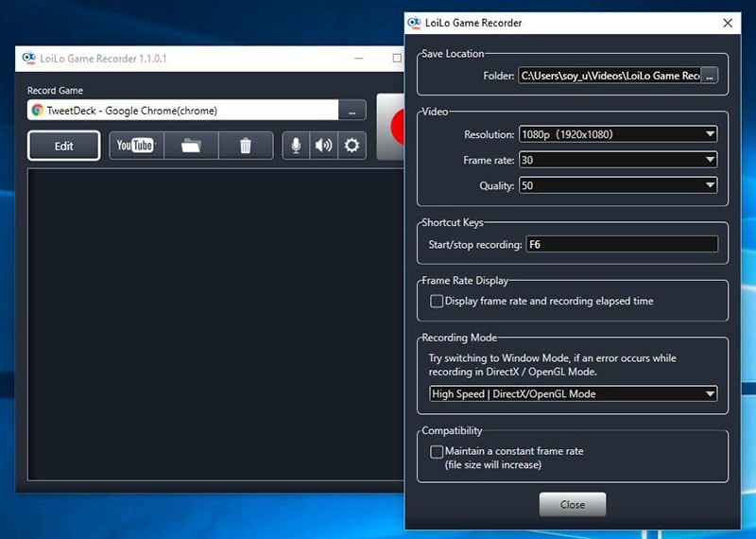The image size is (756, 539).
Task: Click the 'Compatibility' group heading
Action: (x=452, y=430)
